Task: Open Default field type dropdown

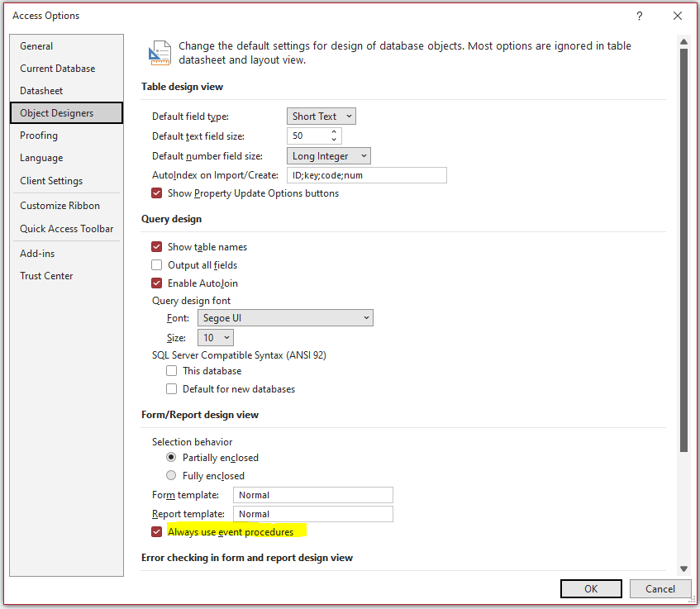Action: 321,117
